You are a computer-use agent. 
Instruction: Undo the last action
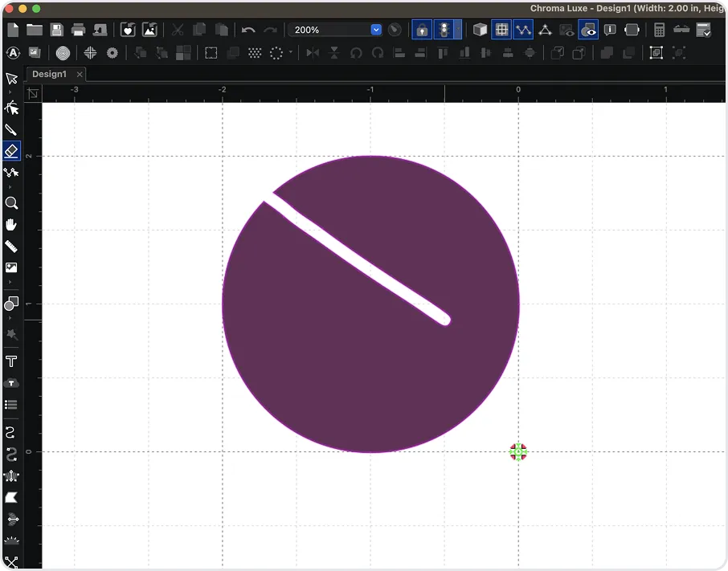pyautogui.click(x=248, y=31)
